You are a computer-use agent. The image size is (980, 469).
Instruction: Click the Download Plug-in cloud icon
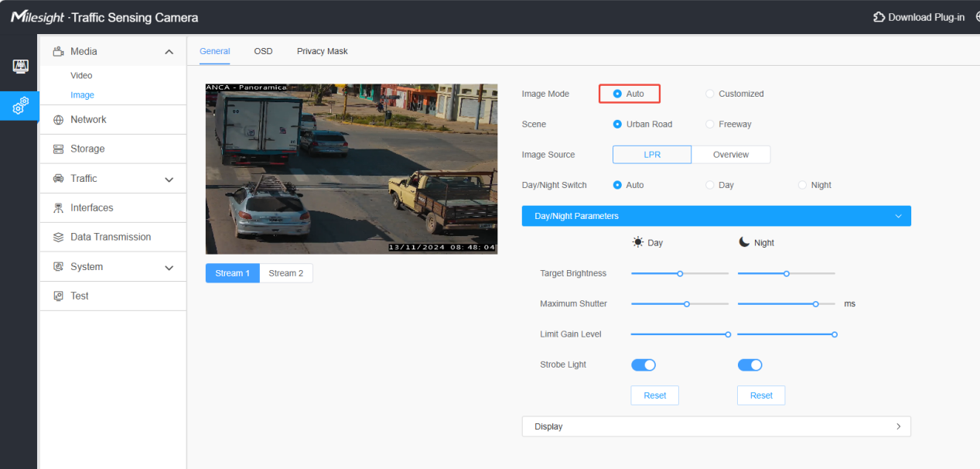(879, 17)
